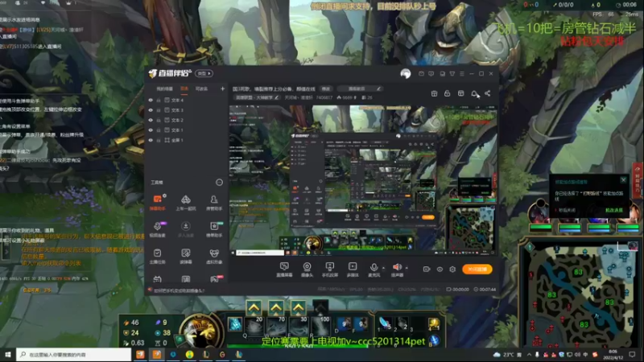Add 摄像头 camera source
The height and width of the screenshot is (362, 644).
pos(307,269)
